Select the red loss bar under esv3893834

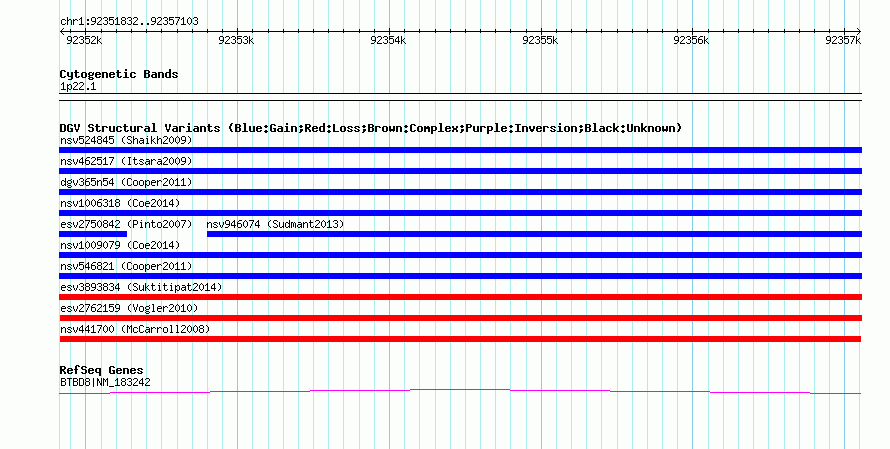tap(460, 297)
